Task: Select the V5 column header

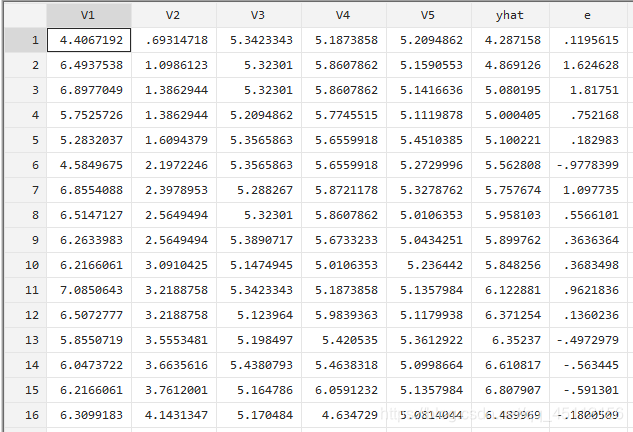Action: 429,15
